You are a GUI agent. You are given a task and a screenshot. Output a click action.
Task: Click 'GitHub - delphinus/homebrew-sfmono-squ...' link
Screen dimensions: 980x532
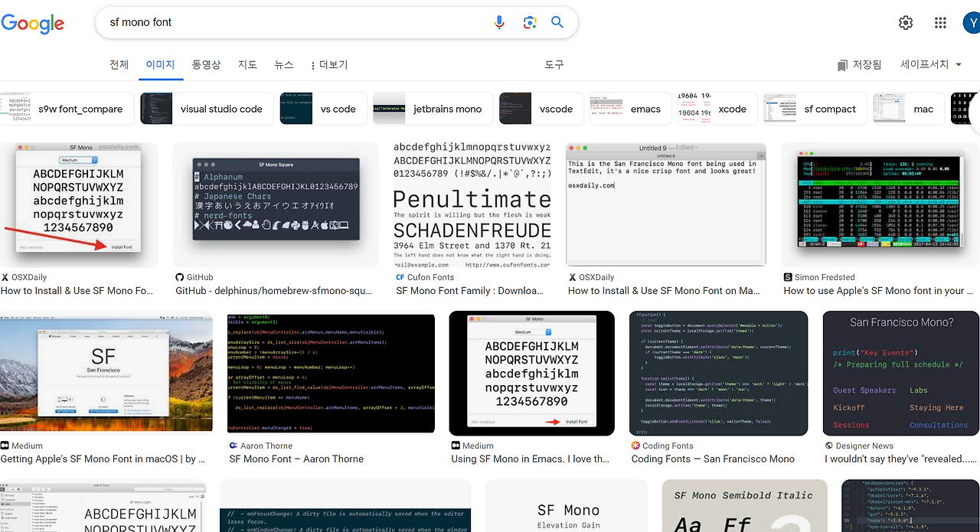[x=273, y=291]
